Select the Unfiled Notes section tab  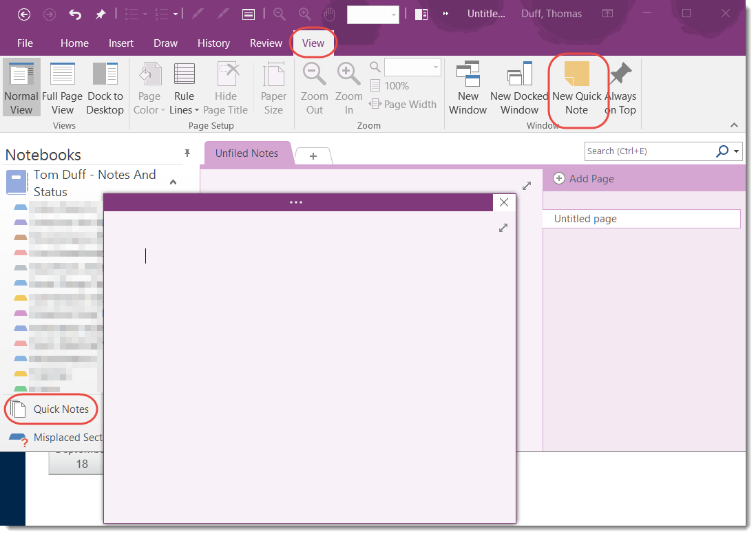246,153
